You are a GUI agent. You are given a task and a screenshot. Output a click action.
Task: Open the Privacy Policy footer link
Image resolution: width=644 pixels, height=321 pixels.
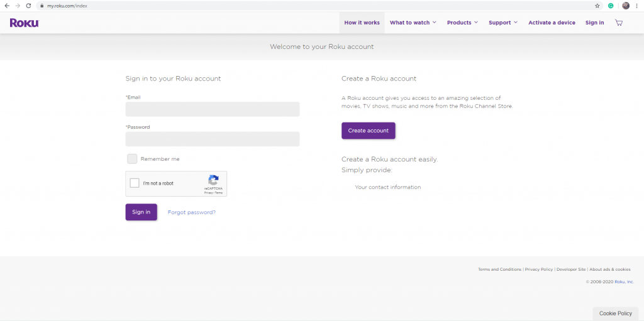pyautogui.click(x=539, y=269)
